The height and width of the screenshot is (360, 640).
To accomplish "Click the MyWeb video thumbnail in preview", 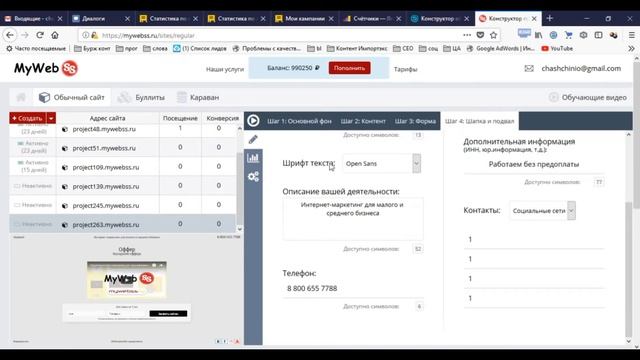I will tap(127, 280).
